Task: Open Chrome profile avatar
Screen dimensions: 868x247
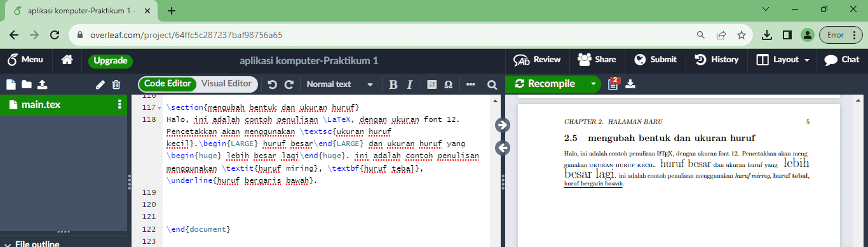Action: (x=807, y=35)
